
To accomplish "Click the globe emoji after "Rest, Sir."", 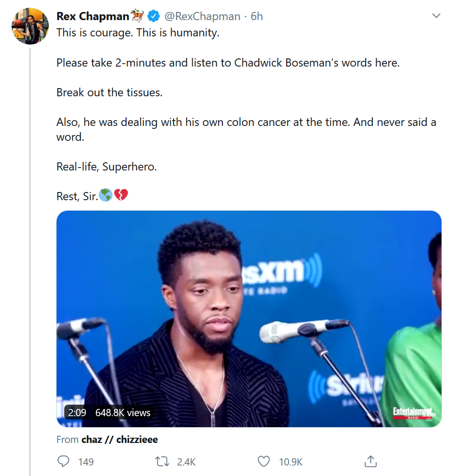I will (x=105, y=195).
